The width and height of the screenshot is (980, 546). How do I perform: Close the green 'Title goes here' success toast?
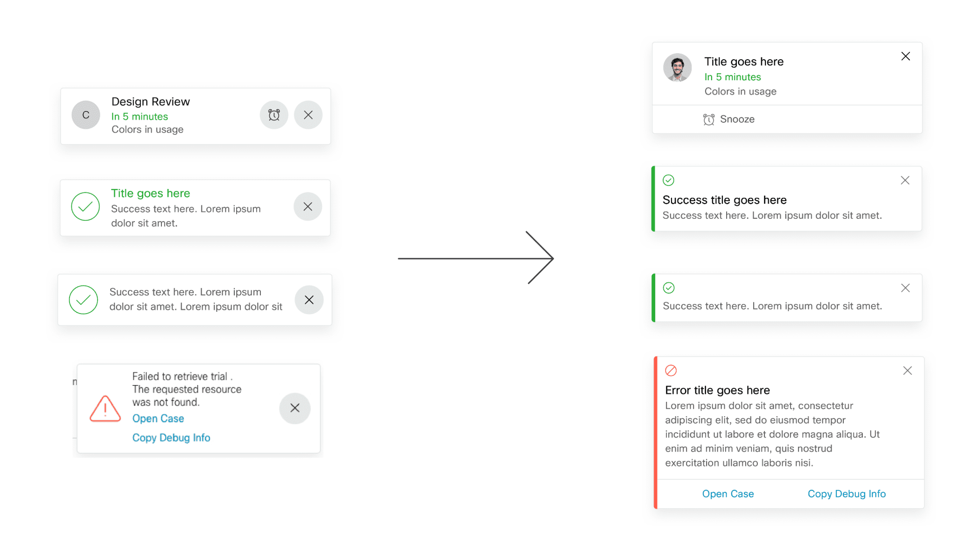(x=308, y=206)
